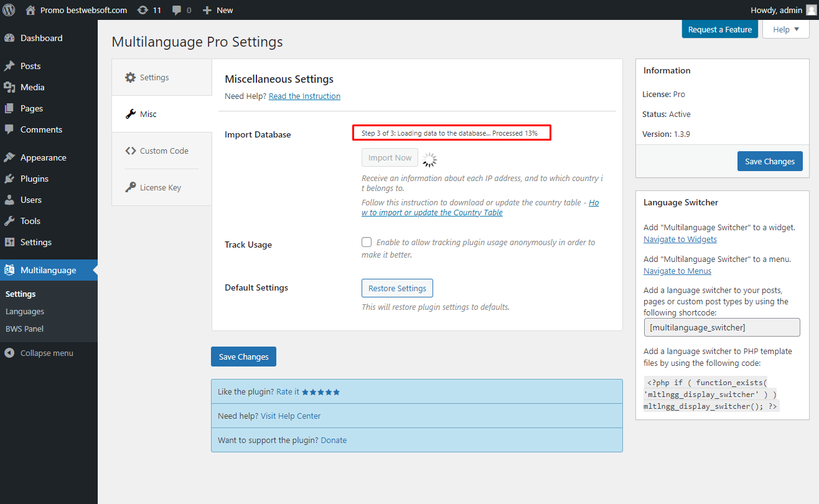
Task: Open Plugins in the sidebar menu
Action: 49,179
